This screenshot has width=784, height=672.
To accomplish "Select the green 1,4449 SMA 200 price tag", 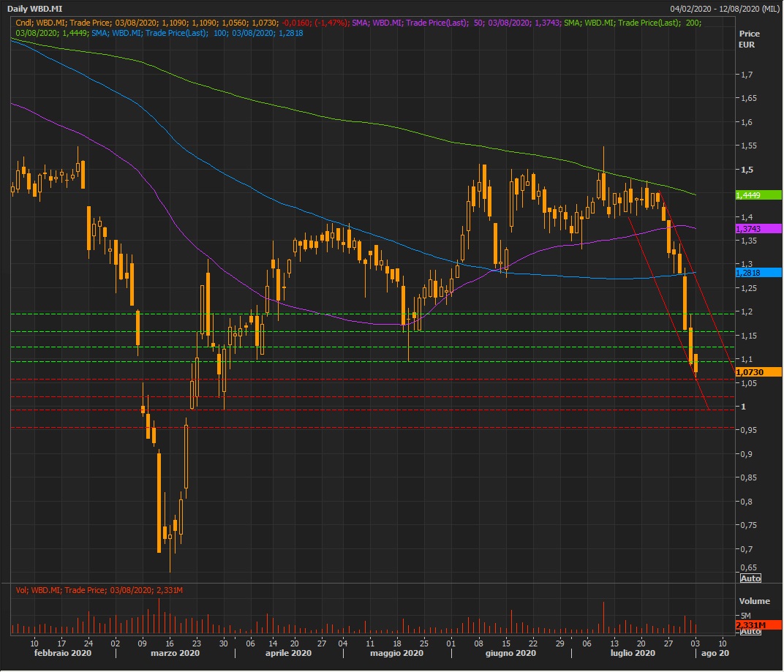I will click(x=749, y=195).
